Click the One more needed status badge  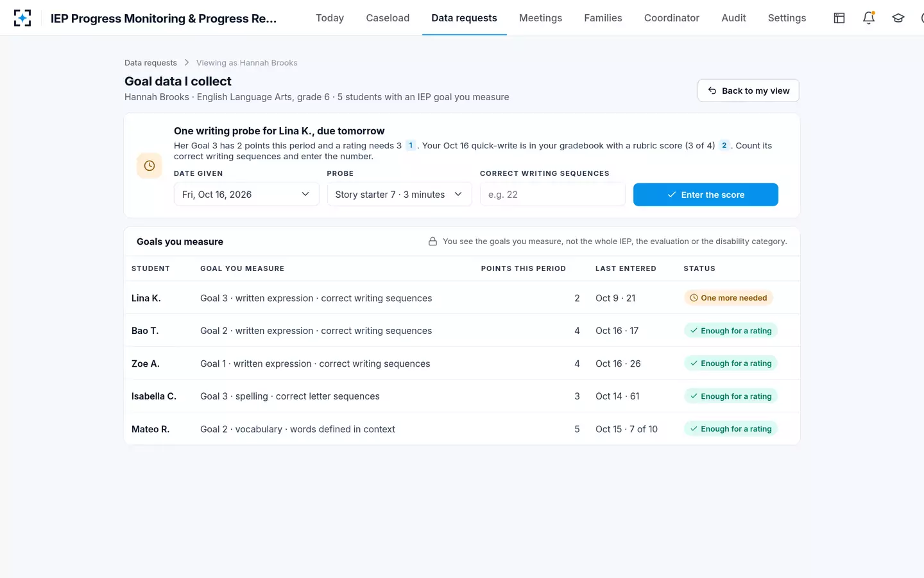click(x=728, y=298)
